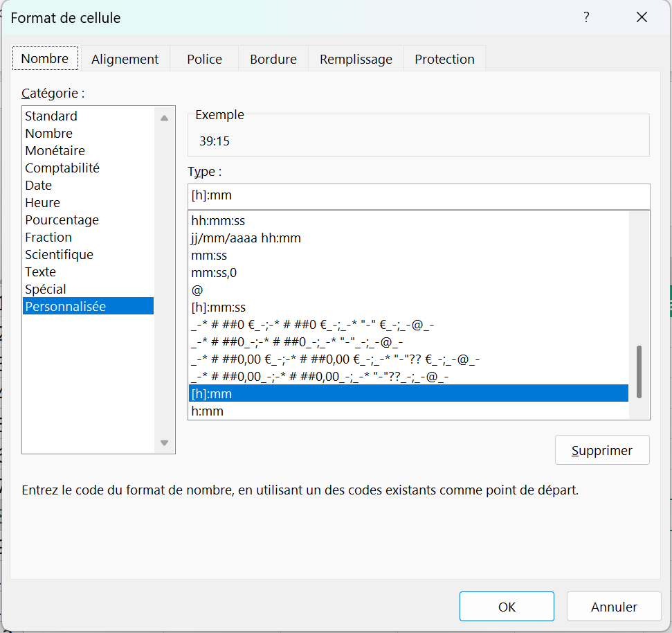Select the Personnalisée category
Viewport: 672px width, 633px height.
[89, 306]
